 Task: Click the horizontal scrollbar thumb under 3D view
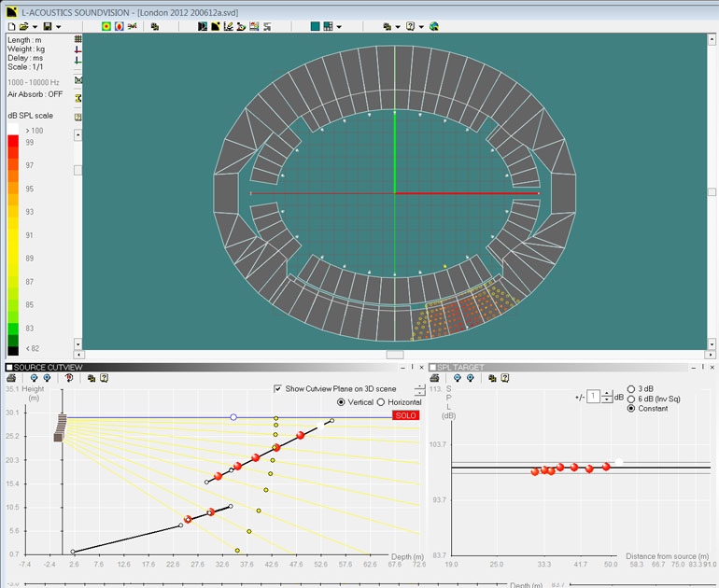click(x=395, y=355)
